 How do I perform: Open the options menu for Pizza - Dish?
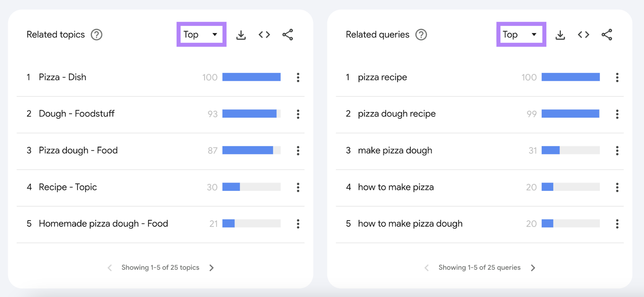click(298, 77)
